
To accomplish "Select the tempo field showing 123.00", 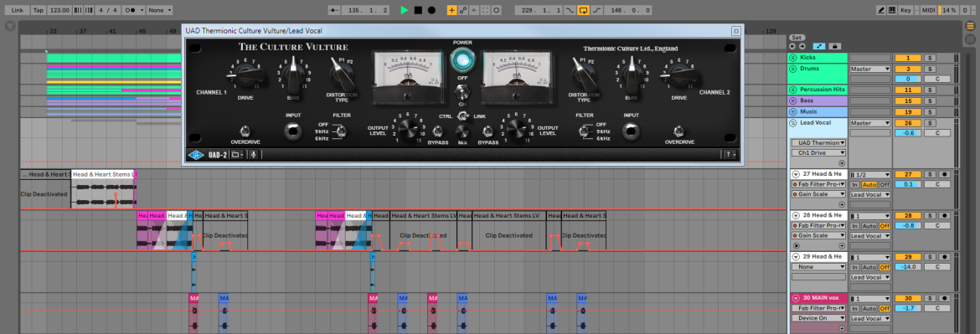I will tap(60, 10).
